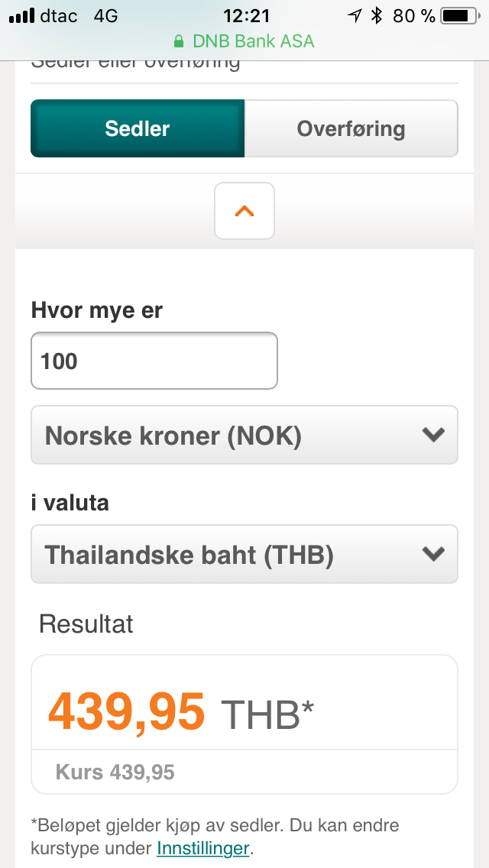Tap the 80 % battery percentage
Screen dimensions: 489x868
(413, 16)
